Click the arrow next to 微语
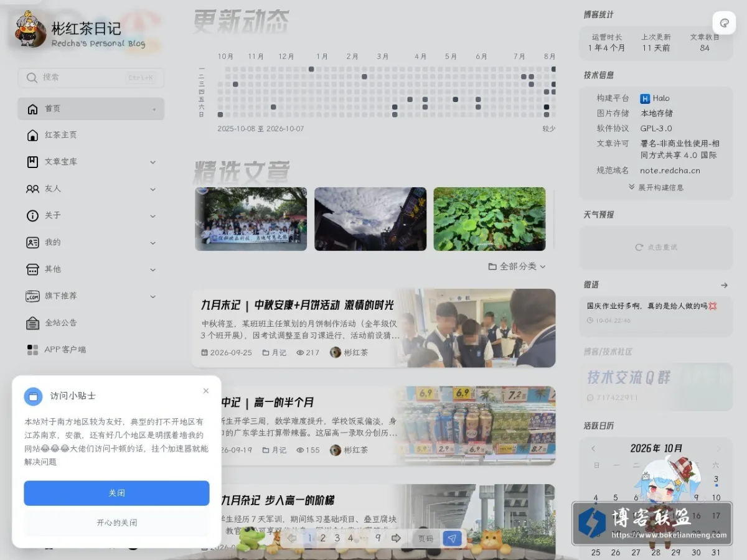 pos(724,285)
